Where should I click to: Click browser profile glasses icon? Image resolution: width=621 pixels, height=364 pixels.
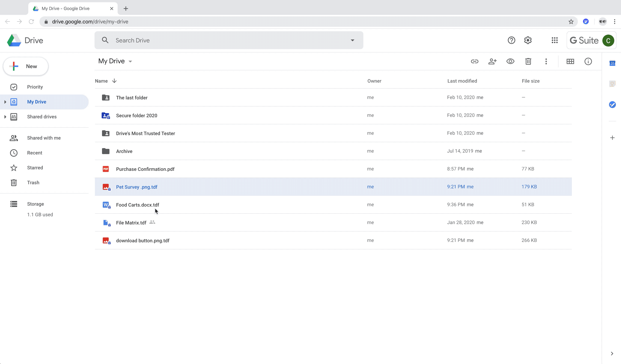[x=603, y=21]
